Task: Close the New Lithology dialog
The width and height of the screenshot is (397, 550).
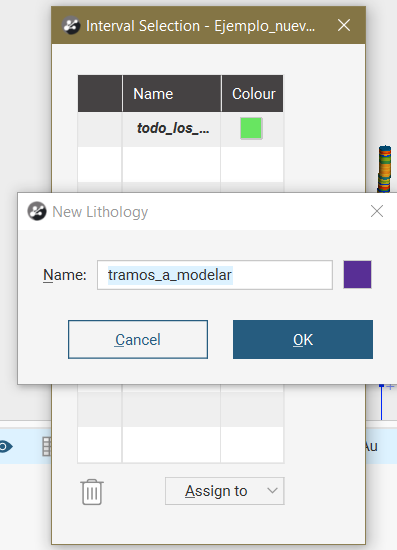Action: coord(377,211)
